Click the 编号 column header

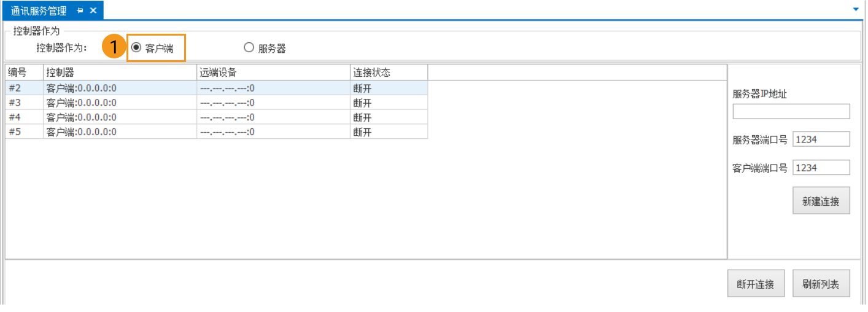(x=24, y=72)
